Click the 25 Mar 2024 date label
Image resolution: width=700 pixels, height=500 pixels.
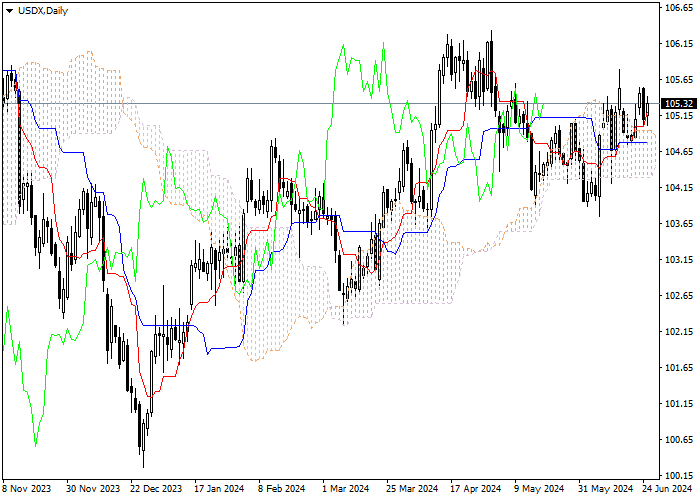412,489
